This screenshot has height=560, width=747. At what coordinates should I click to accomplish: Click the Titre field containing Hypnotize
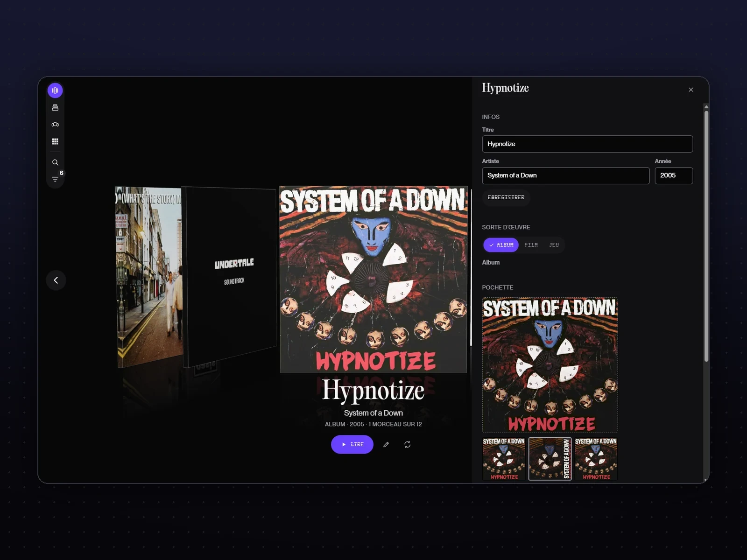tap(587, 144)
